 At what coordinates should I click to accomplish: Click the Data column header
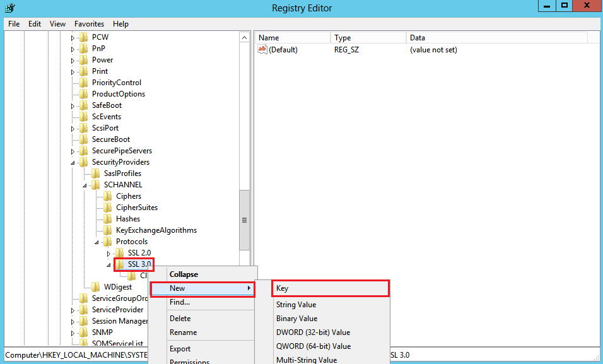[x=418, y=38]
